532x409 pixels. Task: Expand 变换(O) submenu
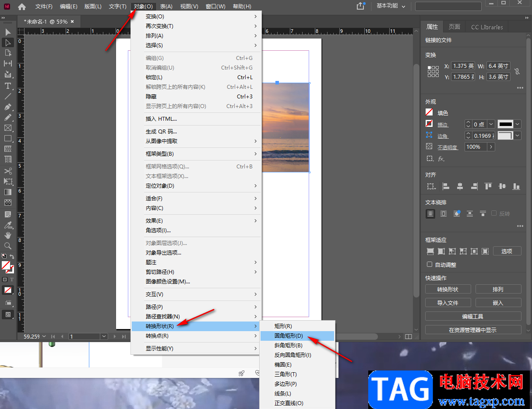pos(197,17)
